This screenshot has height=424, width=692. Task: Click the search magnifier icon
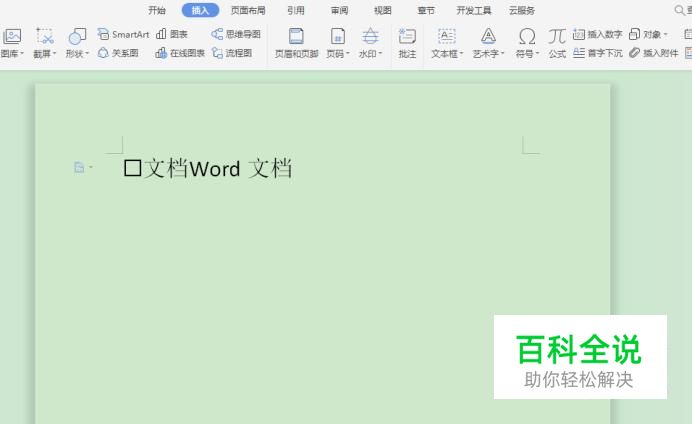click(680, 10)
